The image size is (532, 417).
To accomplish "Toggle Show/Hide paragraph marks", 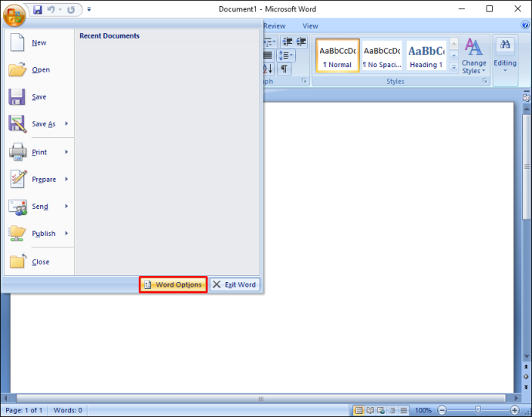I will coord(284,69).
